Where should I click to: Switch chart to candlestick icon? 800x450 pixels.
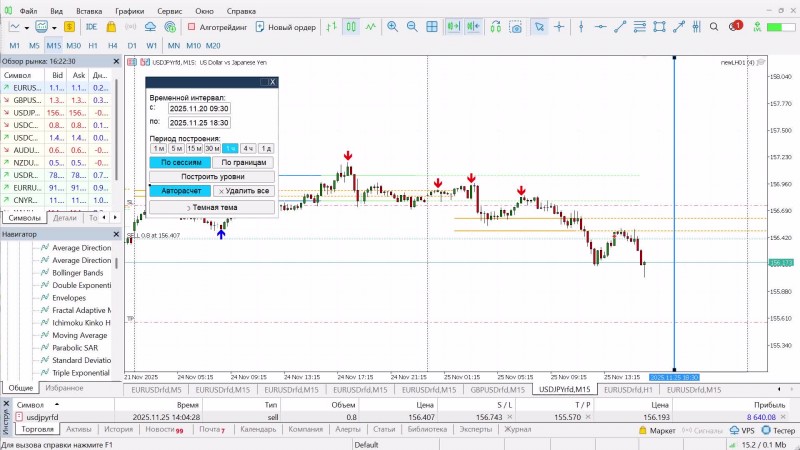click(x=351, y=27)
